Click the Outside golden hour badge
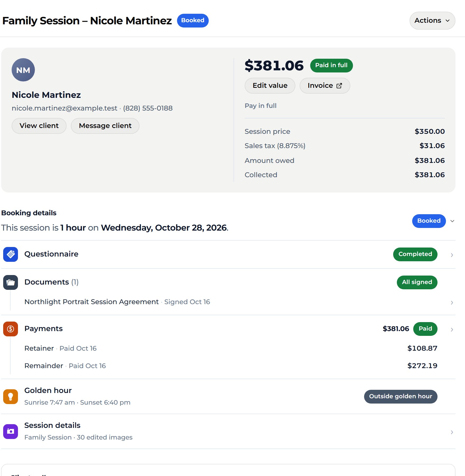465x476 pixels. point(401,397)
